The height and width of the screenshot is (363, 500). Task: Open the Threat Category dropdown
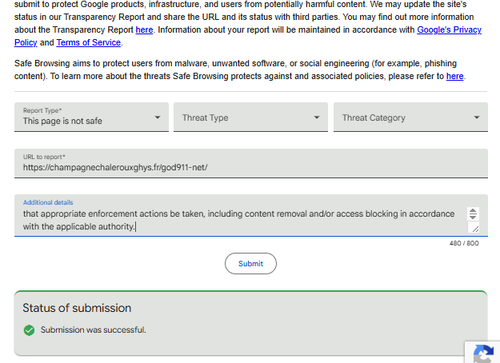pyautogui.click(x=411, y=117)
